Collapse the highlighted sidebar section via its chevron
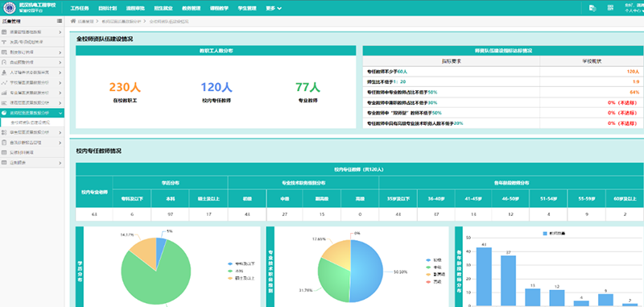 click(60, 113)
